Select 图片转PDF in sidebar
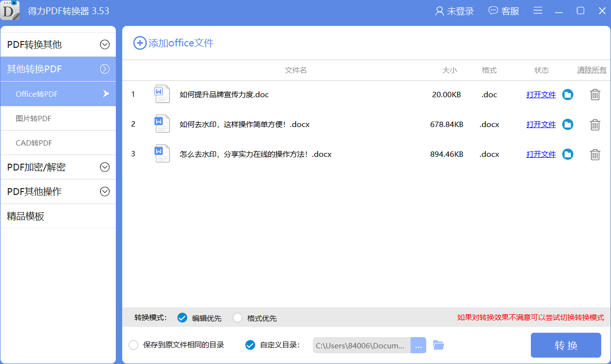The width and height of the screenshot is (611, 364). click(58, 118)
